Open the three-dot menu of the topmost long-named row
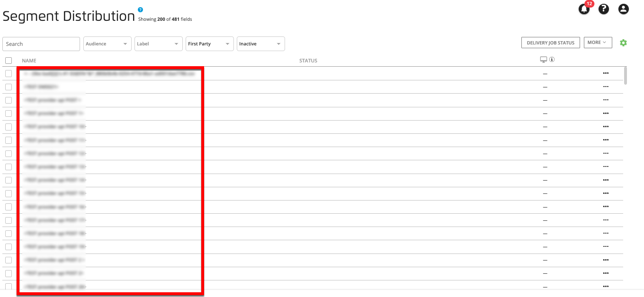Viewport: 644px width, 297px height. point(606,73)
